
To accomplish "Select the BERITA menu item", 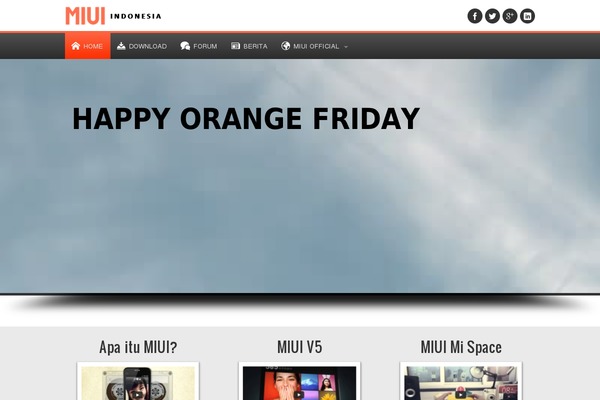I will 255,46.
